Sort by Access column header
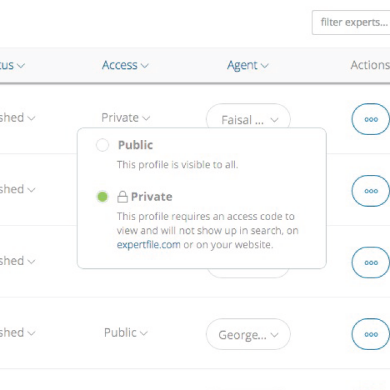The height and width of the screenshot is (390, 390). coord(125,65)
